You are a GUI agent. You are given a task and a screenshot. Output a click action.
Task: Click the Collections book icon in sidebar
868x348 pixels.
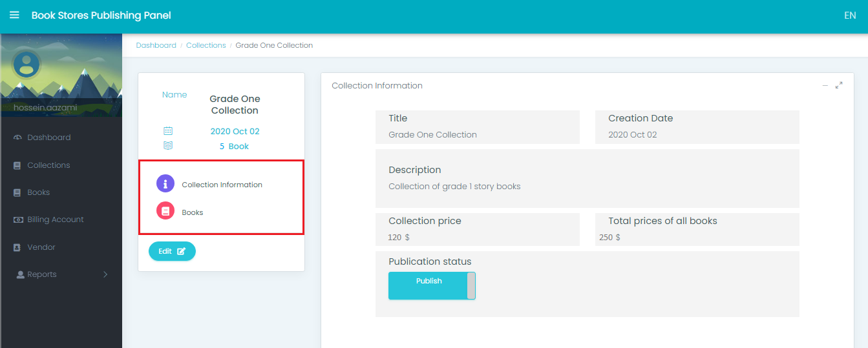17,165
